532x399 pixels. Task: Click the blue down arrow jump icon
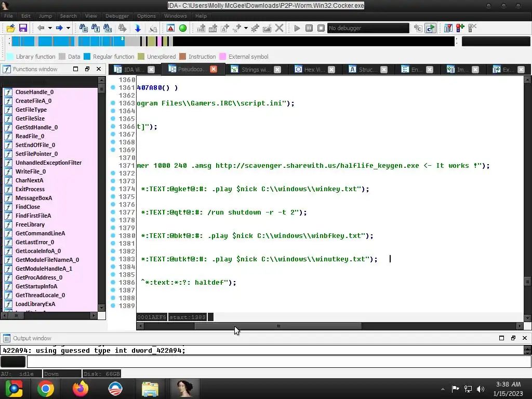(138, 28)
